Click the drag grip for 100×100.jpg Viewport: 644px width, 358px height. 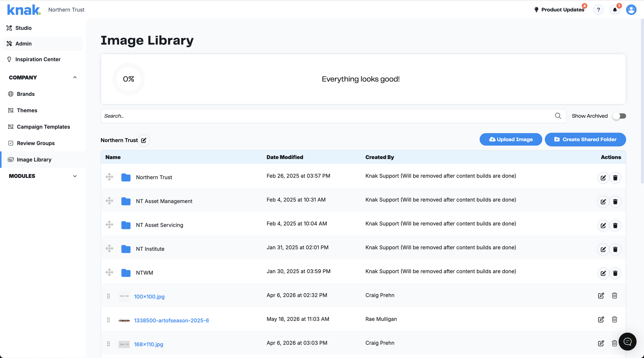coord(108,296)
